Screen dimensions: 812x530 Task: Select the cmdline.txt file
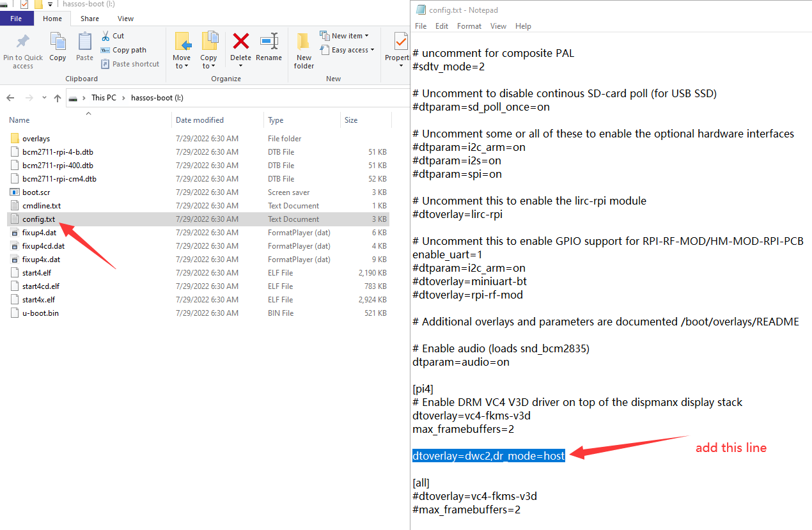coord(42,206)
